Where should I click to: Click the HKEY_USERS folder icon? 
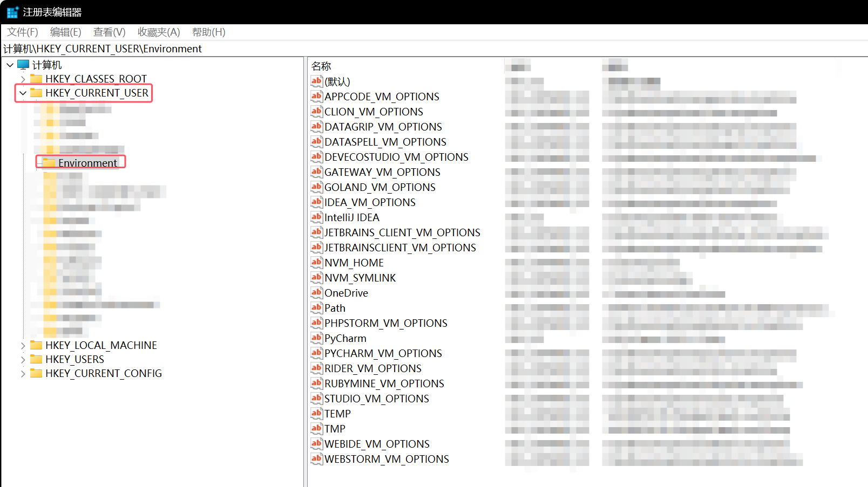tap(36, 359)
